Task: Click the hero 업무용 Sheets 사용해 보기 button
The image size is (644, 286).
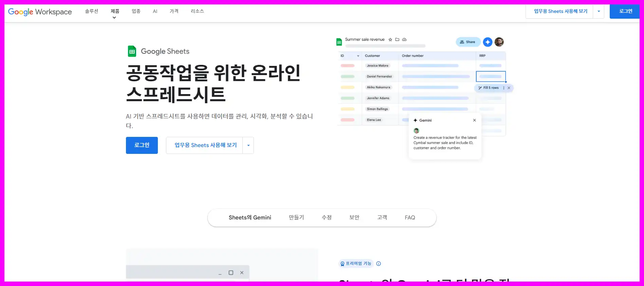Action: pyautogui.click(x=204, y=145)
